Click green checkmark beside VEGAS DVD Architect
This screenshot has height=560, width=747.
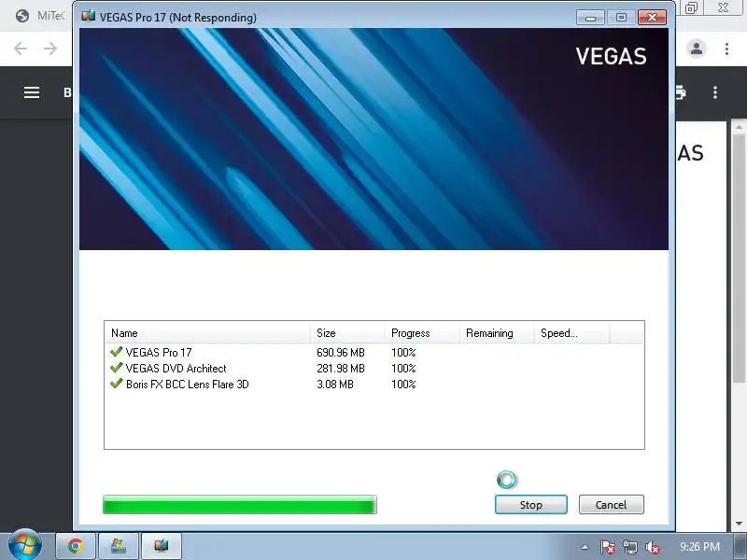pos(116,368)
